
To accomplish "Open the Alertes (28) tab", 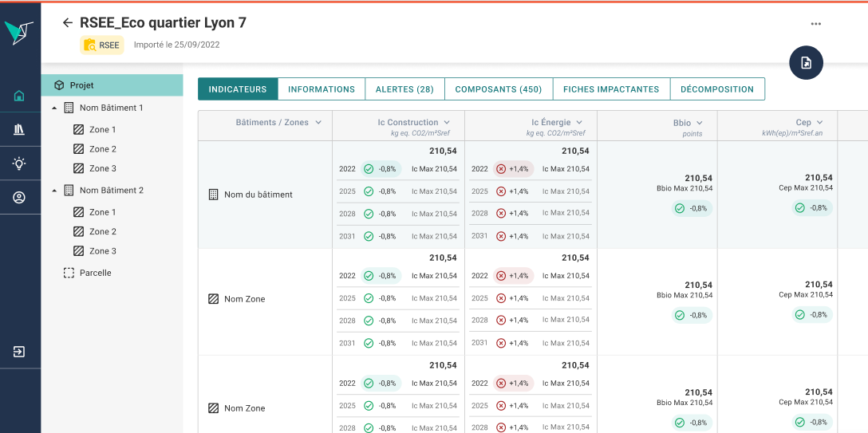I will point(404,89).
